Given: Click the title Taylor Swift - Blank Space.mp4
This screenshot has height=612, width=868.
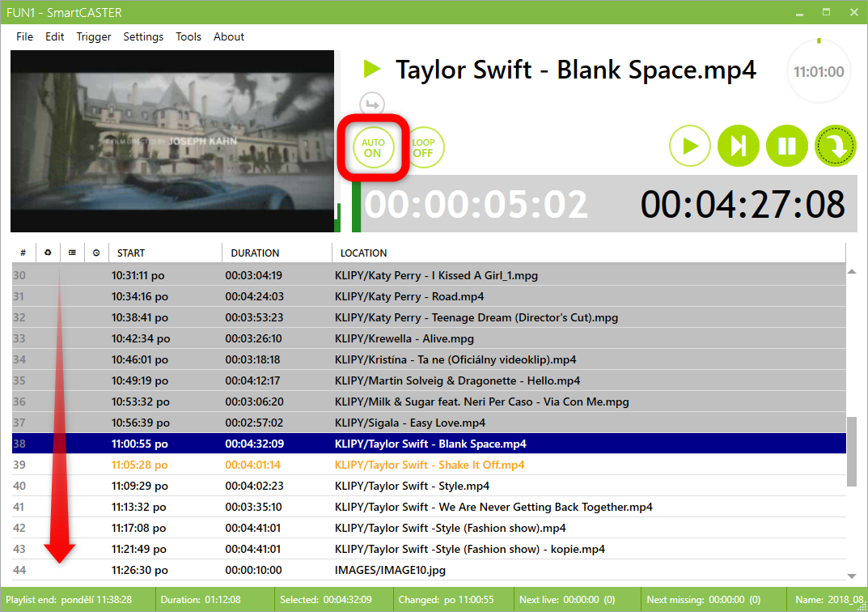Looking at the screenshot, I should point(576,70).
